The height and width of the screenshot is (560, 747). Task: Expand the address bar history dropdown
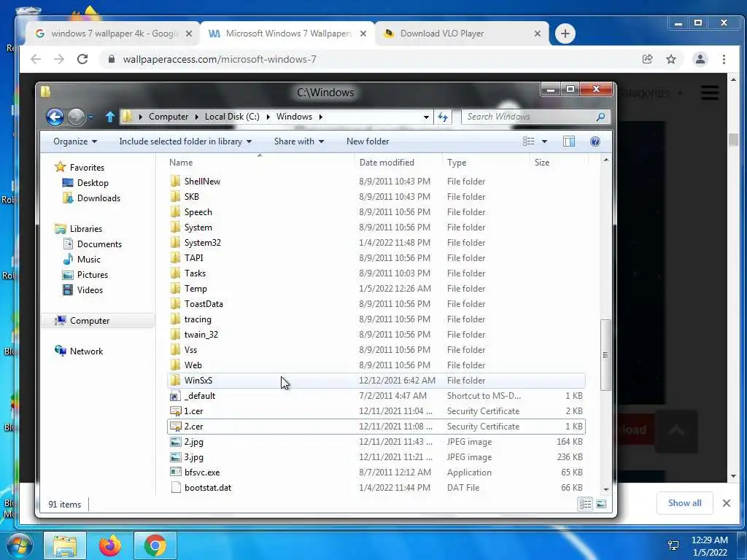(426, 117)
